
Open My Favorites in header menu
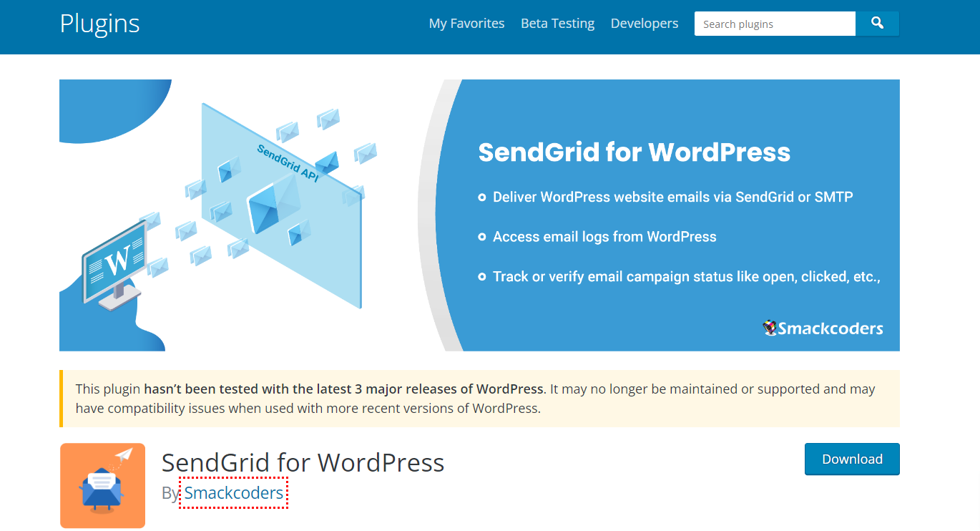[466, 24]
